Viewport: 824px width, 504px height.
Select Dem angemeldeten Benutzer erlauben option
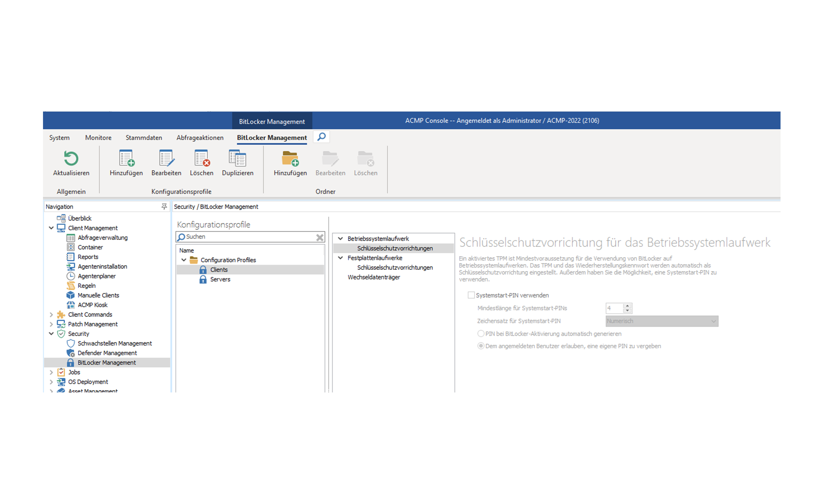coord(481,346)
